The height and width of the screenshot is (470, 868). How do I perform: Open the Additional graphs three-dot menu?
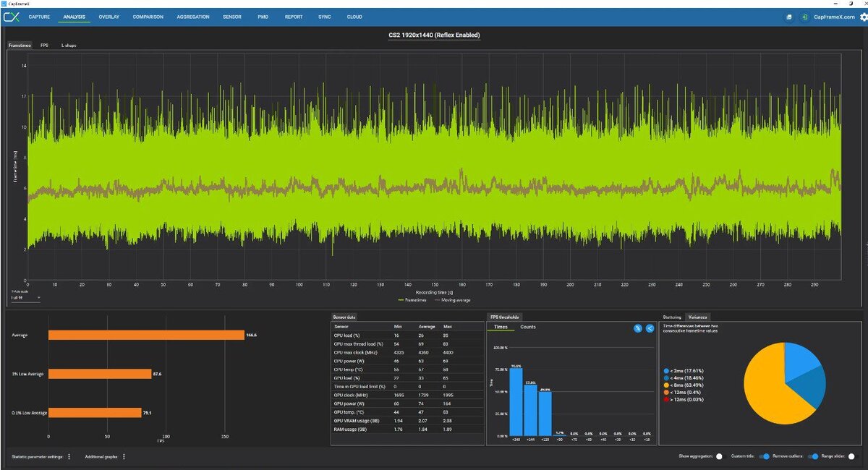[x=124, y=456]
